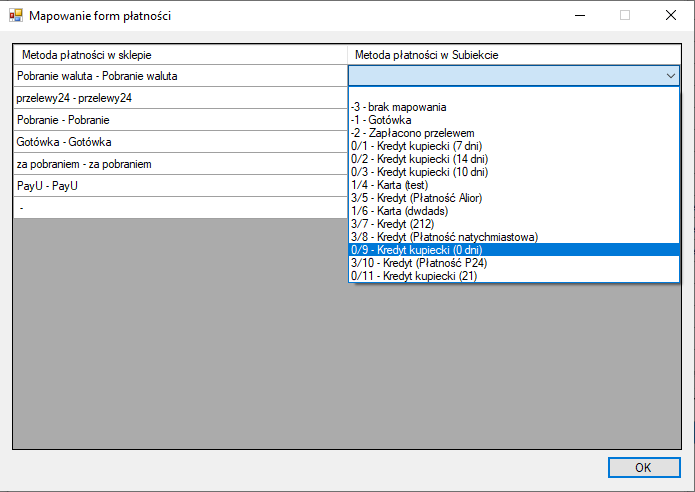This screenshot has height=492, width=695.
Task: Select 'Pobranie waluta - Pobranie waluta' row
Action: [x=180, y=76]
